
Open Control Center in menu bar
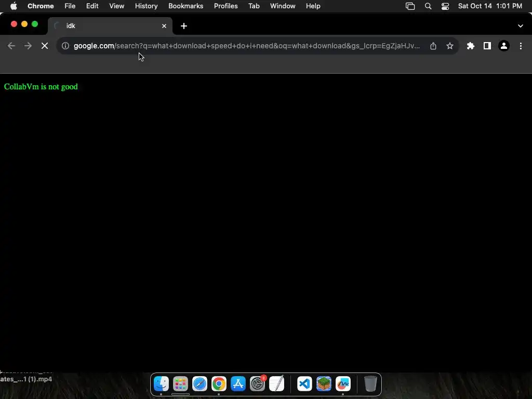click(x=445, y=6)
